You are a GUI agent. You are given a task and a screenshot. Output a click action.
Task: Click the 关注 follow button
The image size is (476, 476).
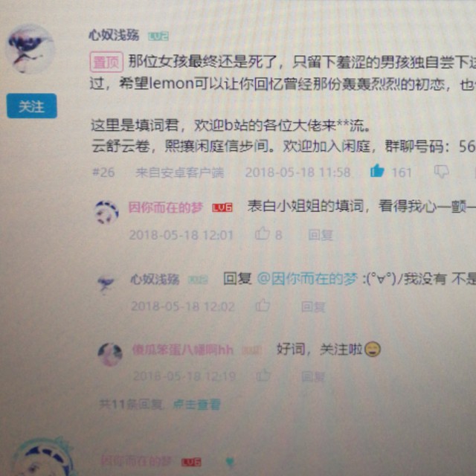pyautogui.click(x=32, y=106)
